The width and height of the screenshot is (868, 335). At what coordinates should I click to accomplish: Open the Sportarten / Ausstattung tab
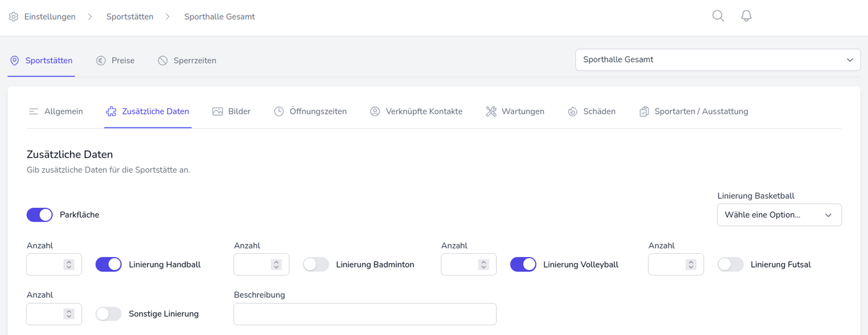coord(694,111)
